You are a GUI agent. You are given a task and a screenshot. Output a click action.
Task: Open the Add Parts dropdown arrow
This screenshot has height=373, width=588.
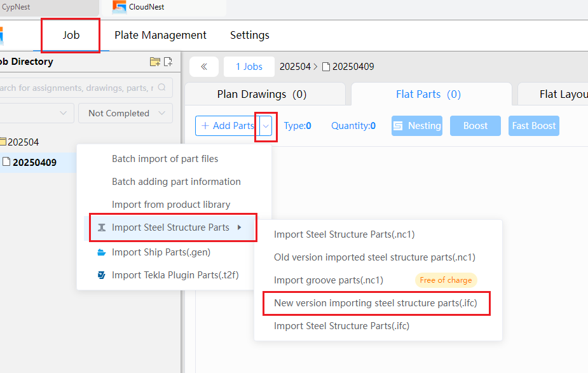pos(266,126)
